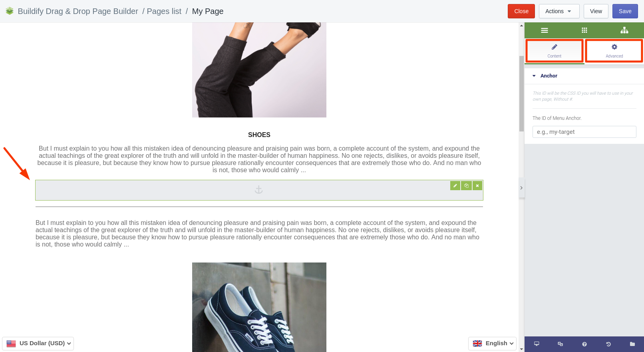Click the Save button
This screenshot has height=352, width=644.
[x=625, y=11]
